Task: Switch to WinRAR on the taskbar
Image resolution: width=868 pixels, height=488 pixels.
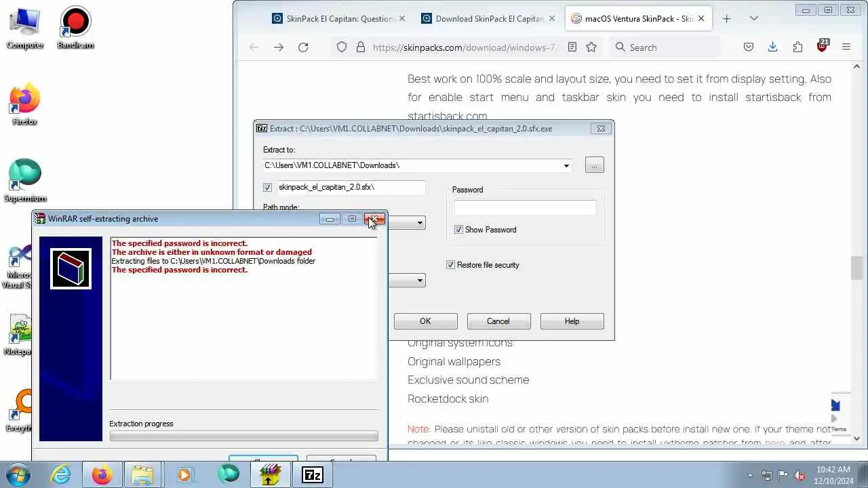Action: tap(271, 474)
